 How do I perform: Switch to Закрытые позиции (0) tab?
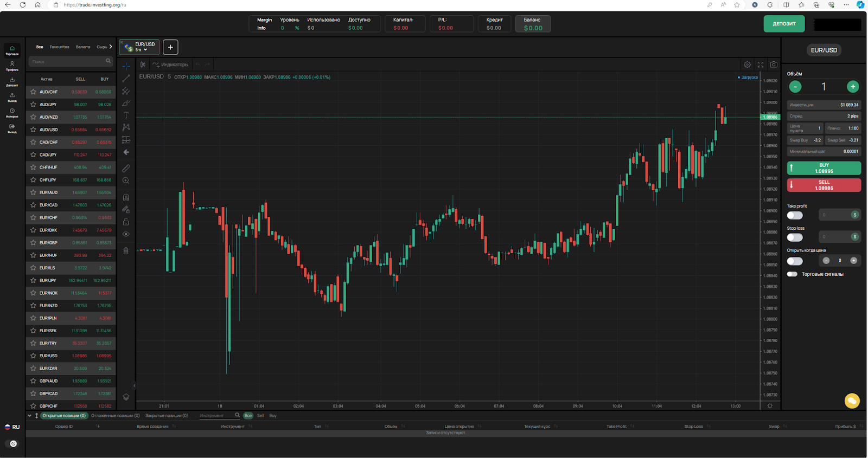[167, 416]
